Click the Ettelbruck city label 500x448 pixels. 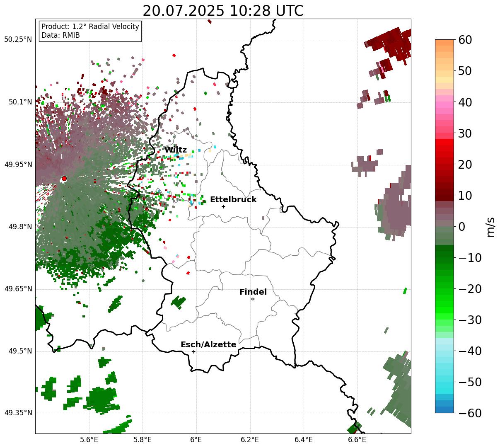(233, 200)
